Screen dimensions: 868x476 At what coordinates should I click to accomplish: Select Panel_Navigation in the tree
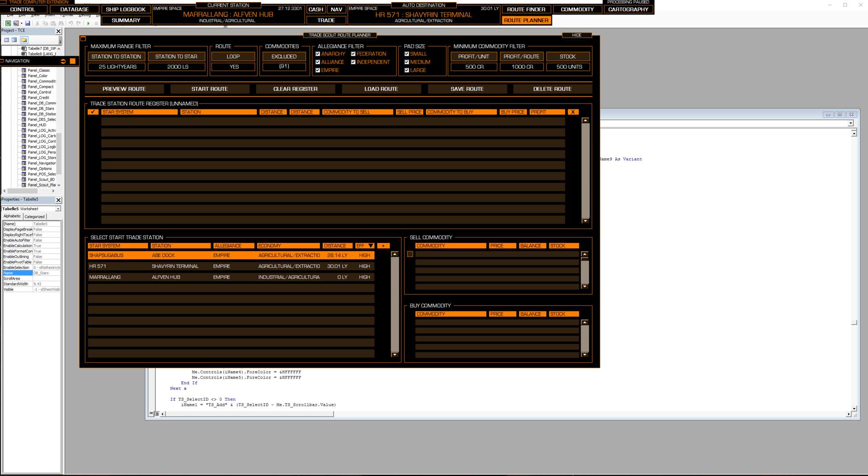[42, 163]
